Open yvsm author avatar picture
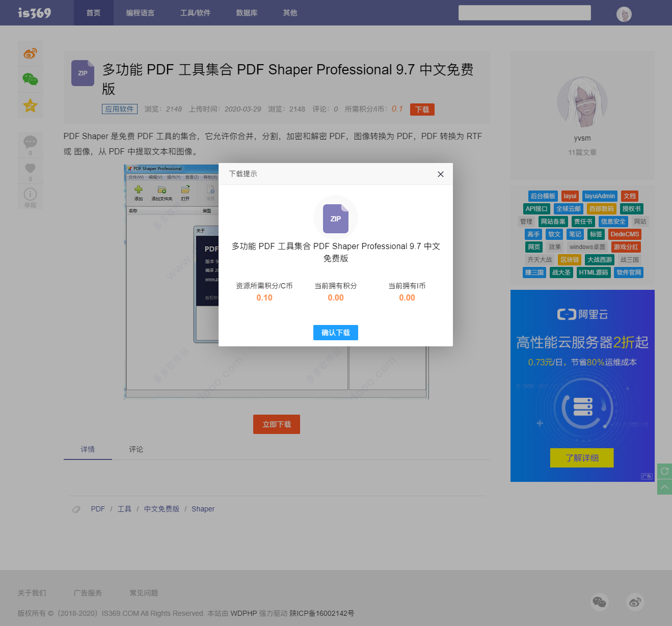The height and width of the screenshot is (626, 672). point(582,102)
